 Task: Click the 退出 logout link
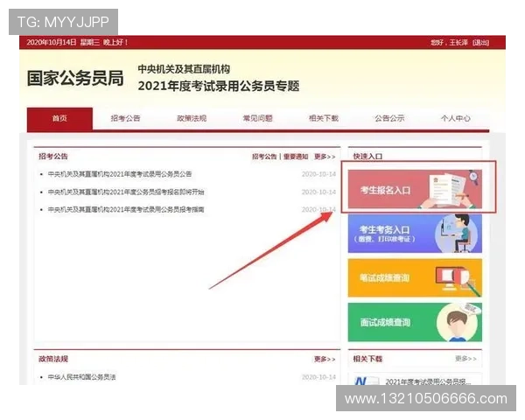click(480, 43)
